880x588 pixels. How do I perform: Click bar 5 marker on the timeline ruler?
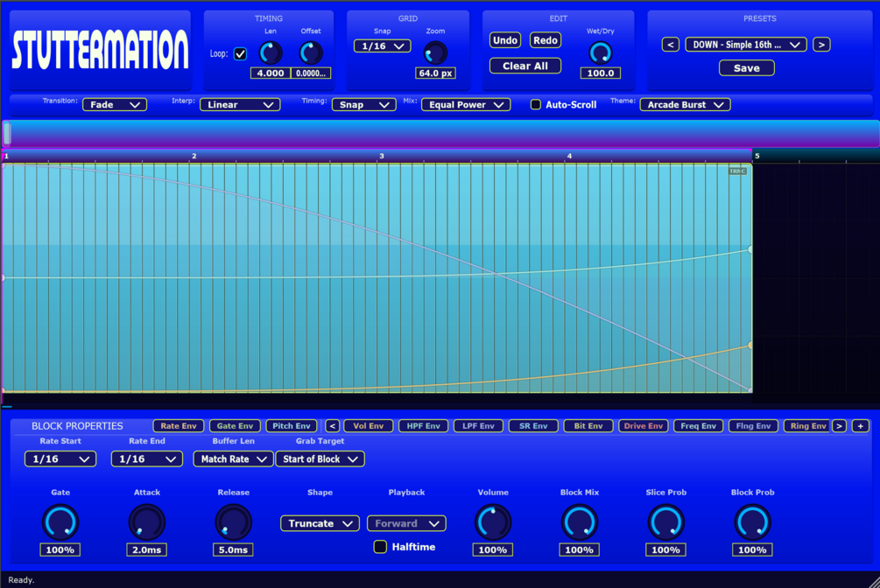click(x=757, y=156)
